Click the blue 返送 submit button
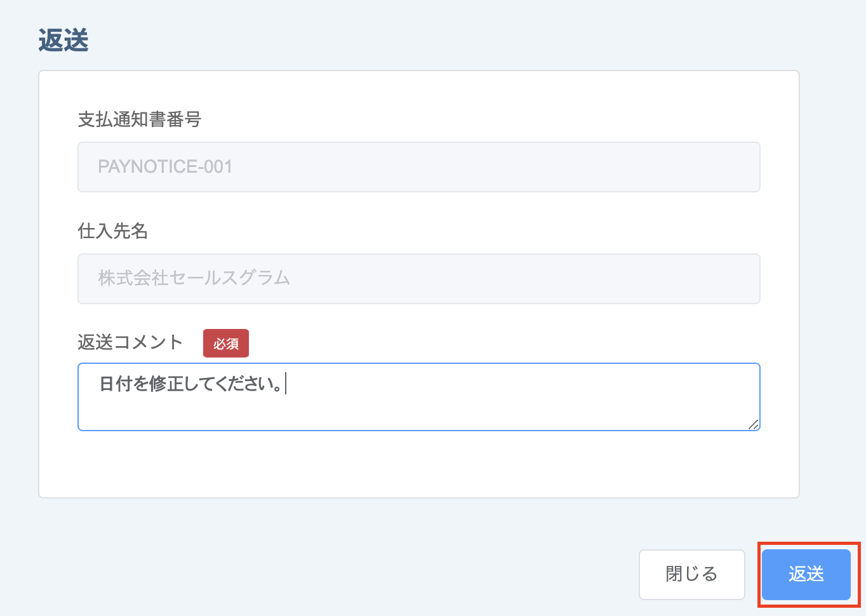The height and width of the screenshot is (616, 866). coord(806,574)
